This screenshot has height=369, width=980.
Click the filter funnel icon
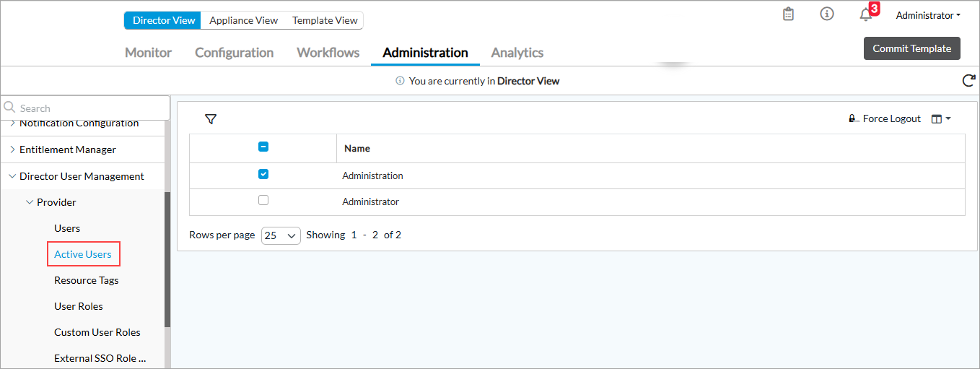click(211, 119)
